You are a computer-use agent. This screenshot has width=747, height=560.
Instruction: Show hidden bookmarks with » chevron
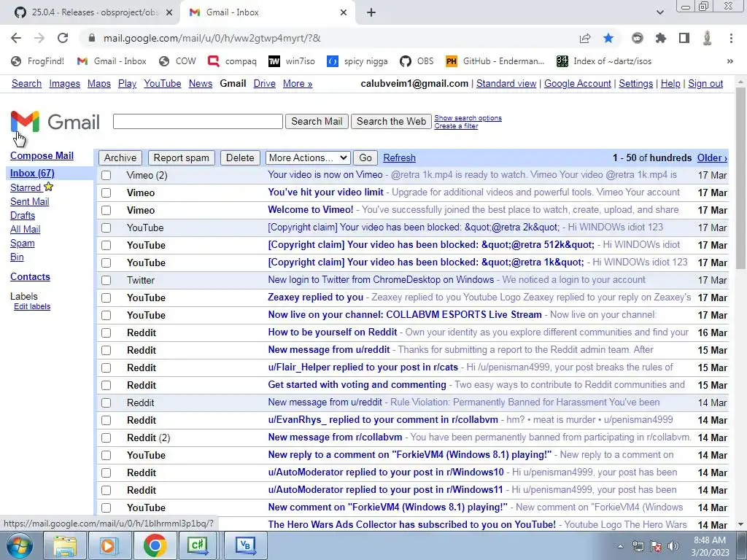point(729,61)
